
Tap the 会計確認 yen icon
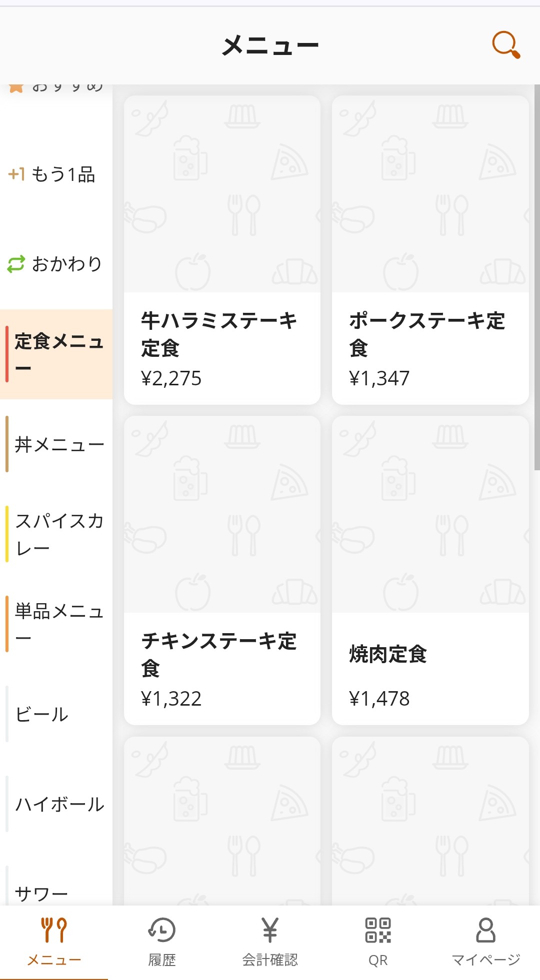(x=270, y=930)
